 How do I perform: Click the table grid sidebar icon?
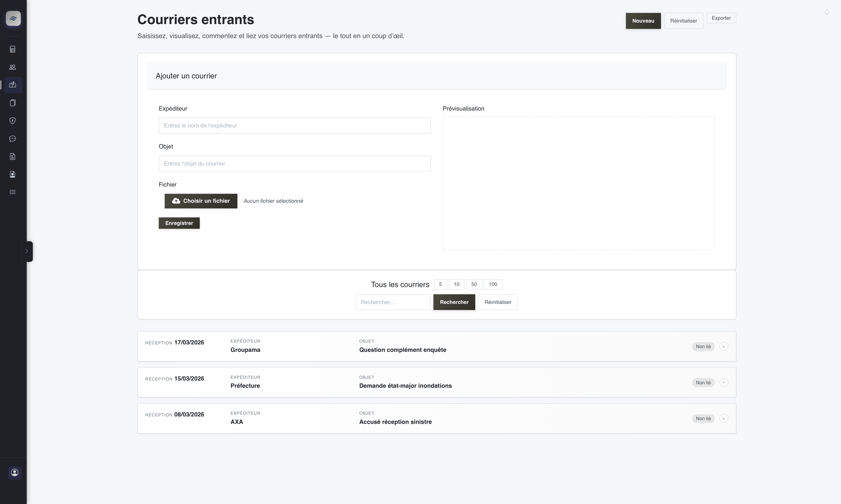click(x=12, y=49)
